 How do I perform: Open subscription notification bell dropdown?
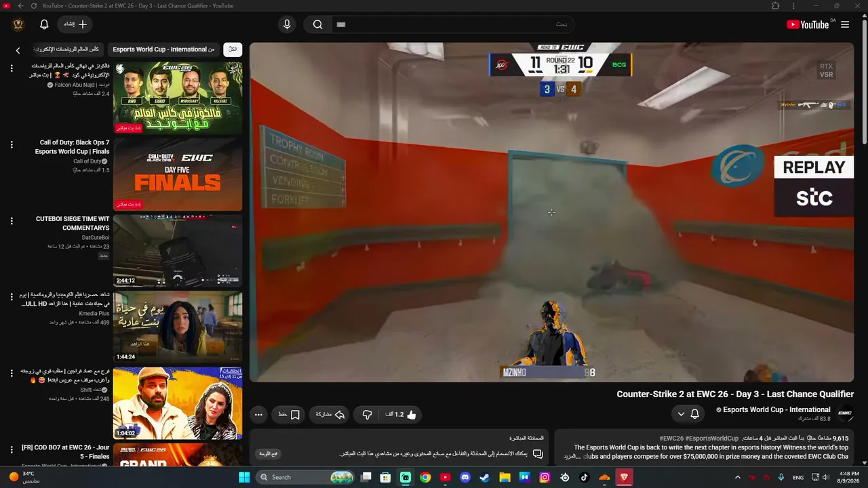pos(688,413)
